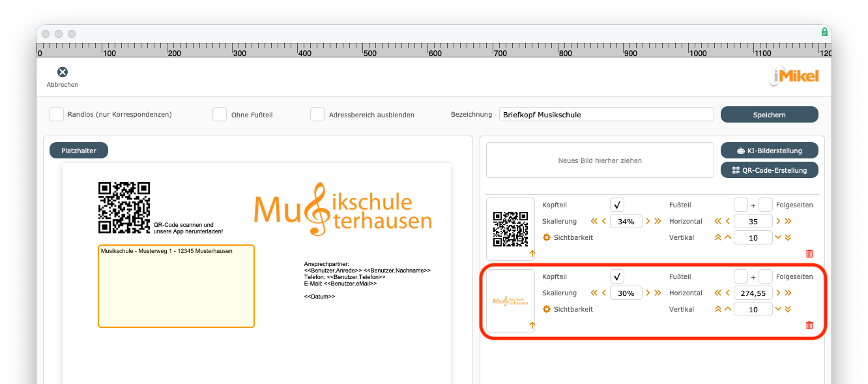The width and height of the screenshot is (868, 384).
Task: Click double-up Vertikal arrow in QR row
Action: [718, 237]
